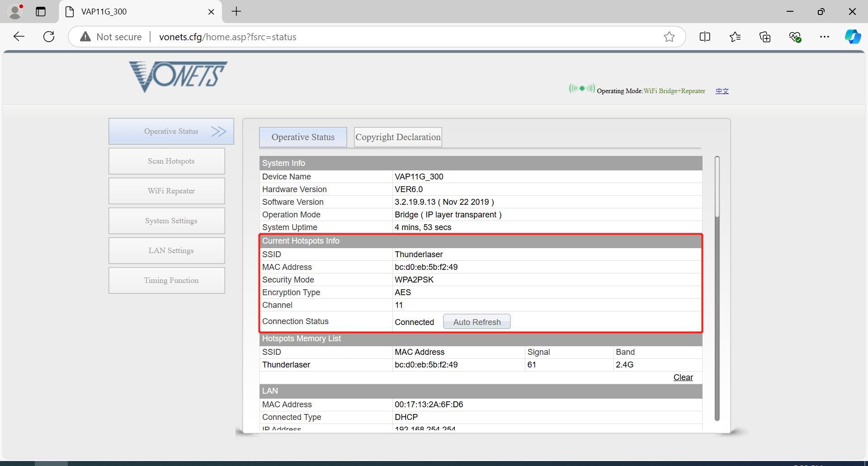Click the current hotspot SSID Thunderlaser value

click(x=419, y=254)
